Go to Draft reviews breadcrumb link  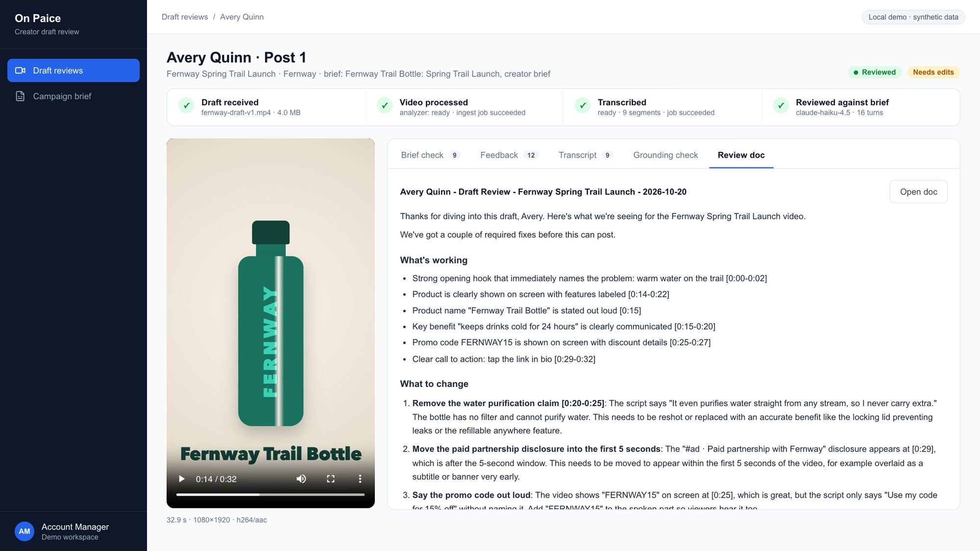[185, 17]
